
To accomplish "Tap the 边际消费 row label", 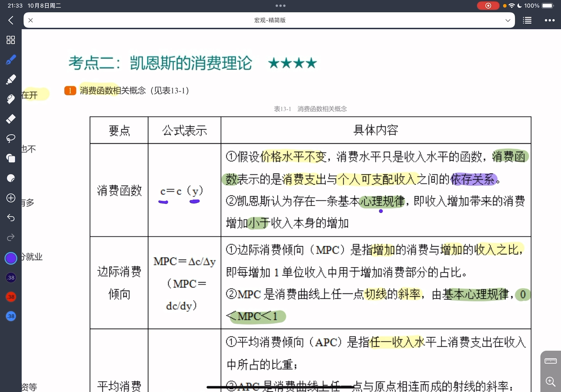I will tap(119, 271).
